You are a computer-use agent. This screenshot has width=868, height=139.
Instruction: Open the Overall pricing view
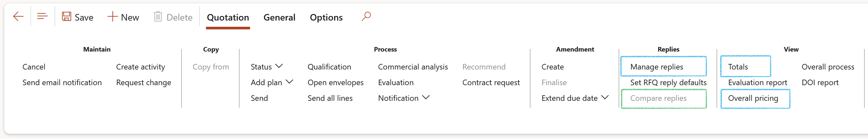(x=753, y=98)
